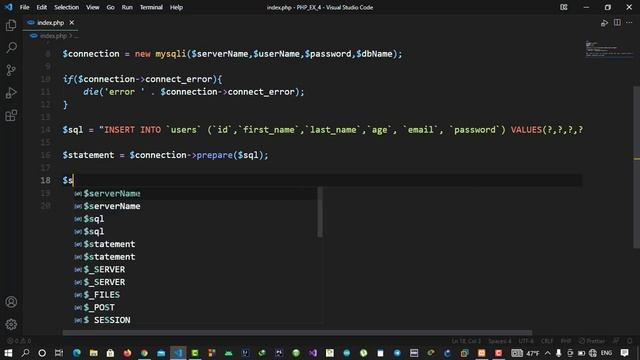Select the index.php editor tab
The width and height of the screenshot is (640, 360).
(51, 22)
